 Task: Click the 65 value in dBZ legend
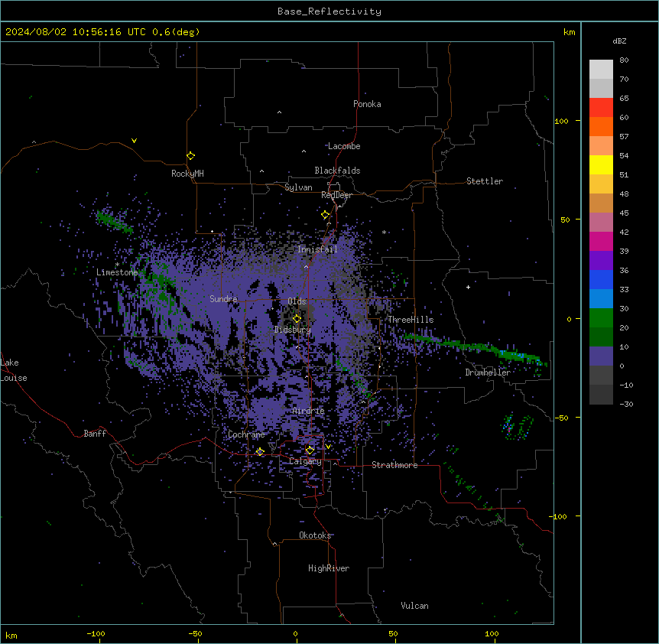click(x=624, y=98)
